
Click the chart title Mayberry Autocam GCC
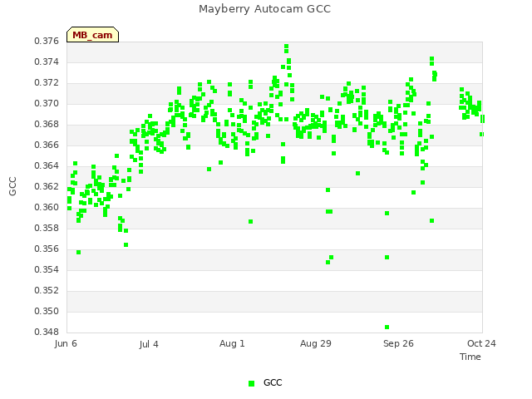coord(264,9)
